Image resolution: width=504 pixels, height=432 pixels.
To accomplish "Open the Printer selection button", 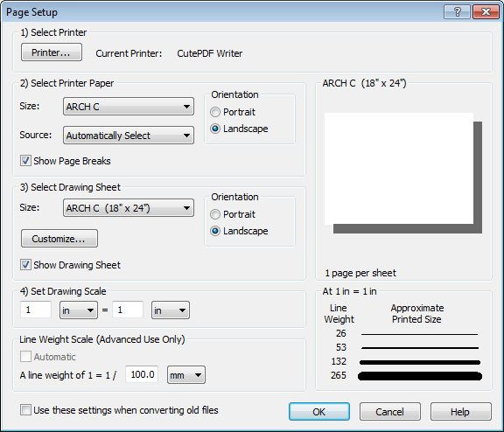I will point(52,52).
